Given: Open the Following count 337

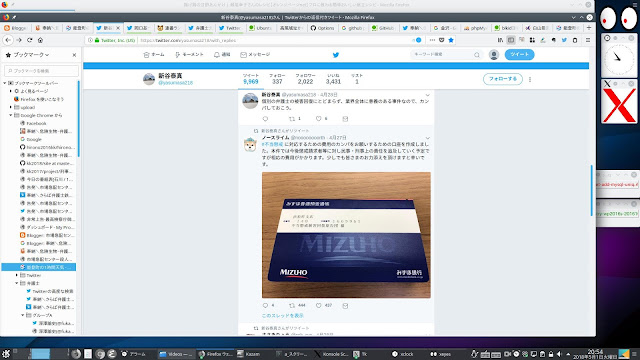Looking at the screenshot, I should point(277,79).
